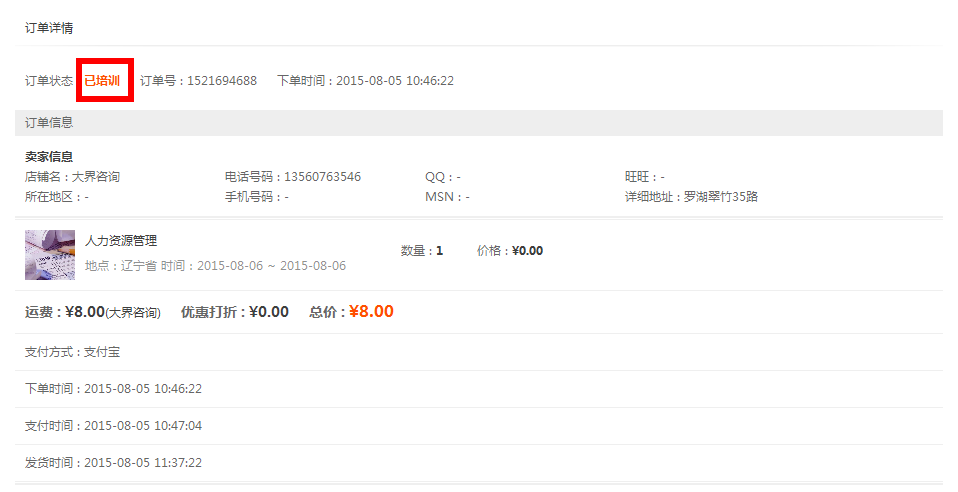Click the 订单详情 page heading
Image resolution: width=958 pixels, height=492 pixels.
(x=49, y=28)
